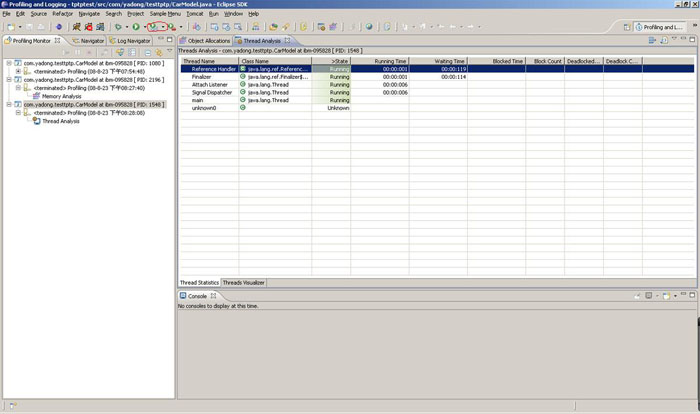Select the Attach Listener thread row
Viewport: 700px width, 414px height.
(438, 85)
